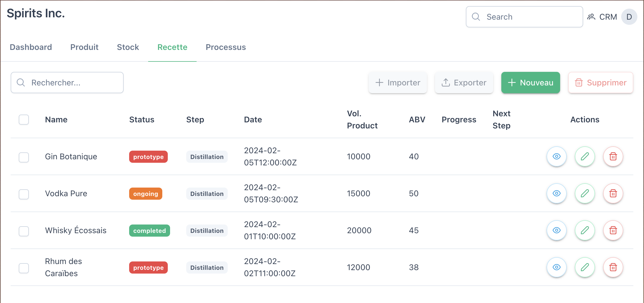View the Gin Botanique recipe details
Viewport: 644px width, 303px height.
(556, 156)
